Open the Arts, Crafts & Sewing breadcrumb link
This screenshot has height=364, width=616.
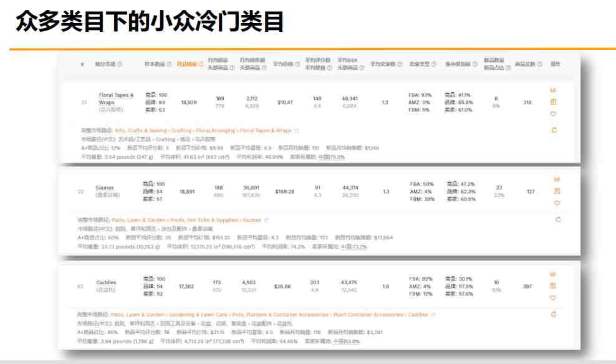[141, 130]
